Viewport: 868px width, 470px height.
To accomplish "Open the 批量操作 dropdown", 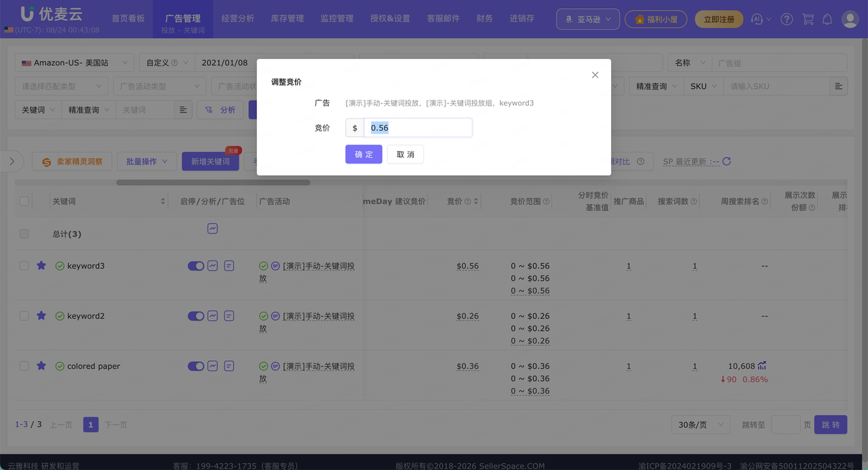I will tap(146, 161).
